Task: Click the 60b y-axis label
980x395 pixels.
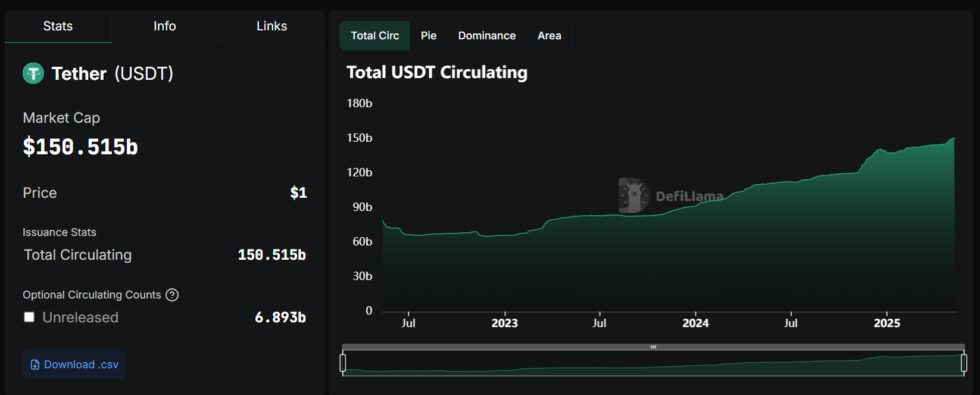Action: [363, 242]
